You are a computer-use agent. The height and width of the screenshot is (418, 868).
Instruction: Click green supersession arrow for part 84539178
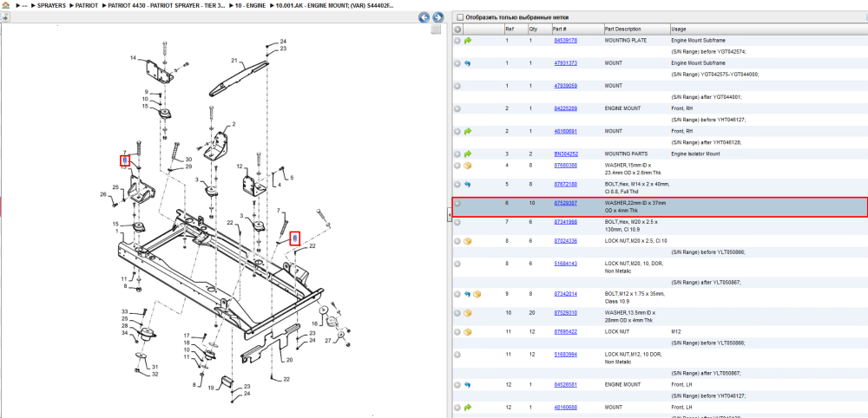pos(468,41)
